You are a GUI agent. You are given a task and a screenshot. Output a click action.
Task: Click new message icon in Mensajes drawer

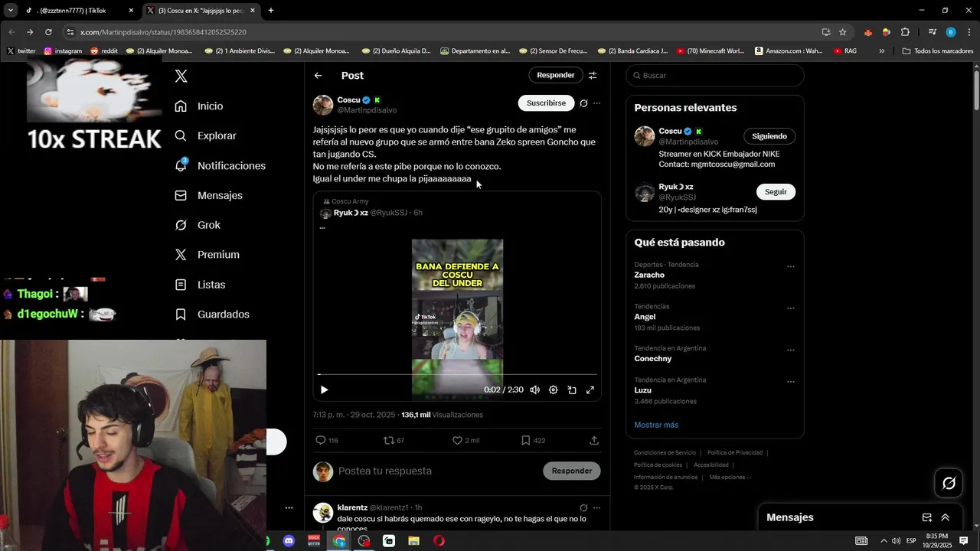tap(926, 517)
